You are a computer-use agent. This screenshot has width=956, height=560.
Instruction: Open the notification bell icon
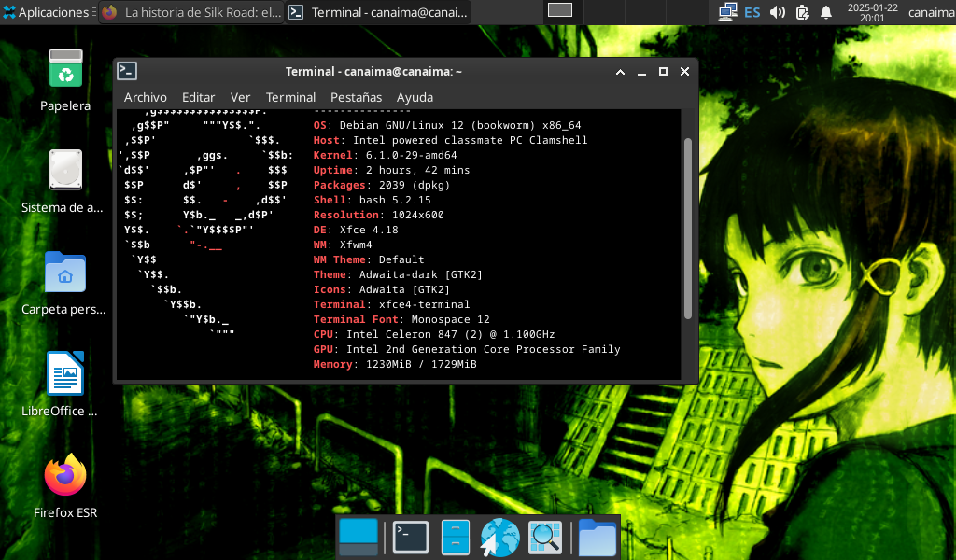pos(826,12)
